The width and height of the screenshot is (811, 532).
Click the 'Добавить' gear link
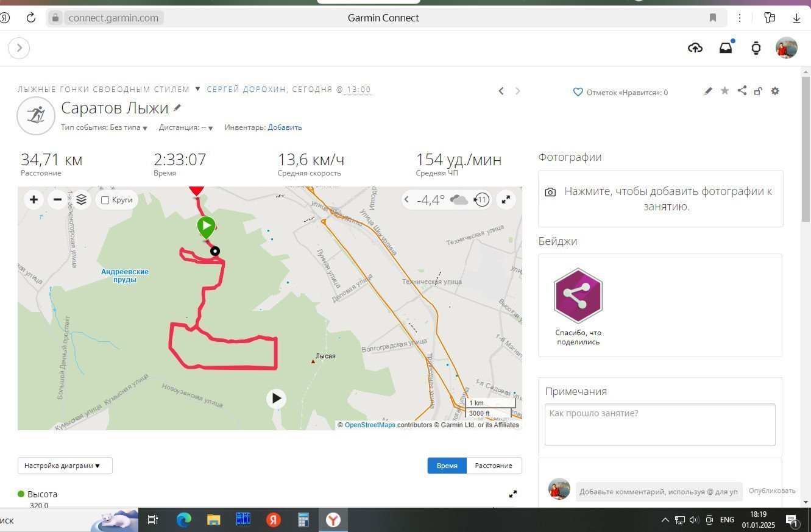(285, 127)
